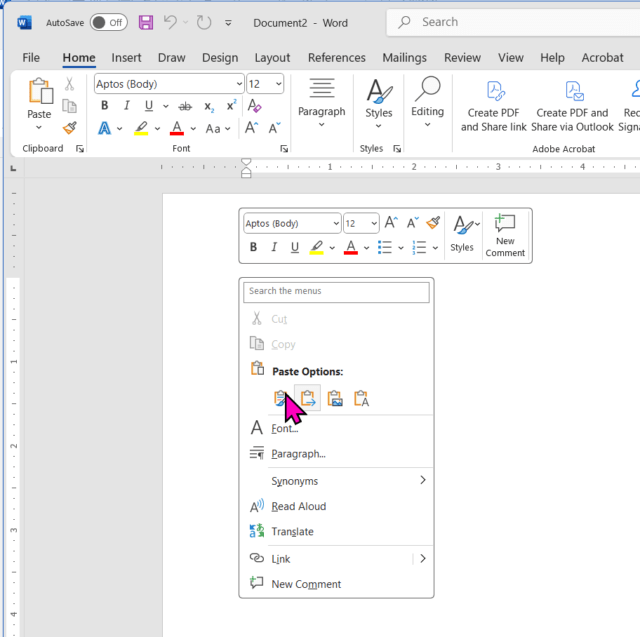The image size is (640, 637).
Task: Apply superscript formatting in ribbon
Action: point(231,106)
